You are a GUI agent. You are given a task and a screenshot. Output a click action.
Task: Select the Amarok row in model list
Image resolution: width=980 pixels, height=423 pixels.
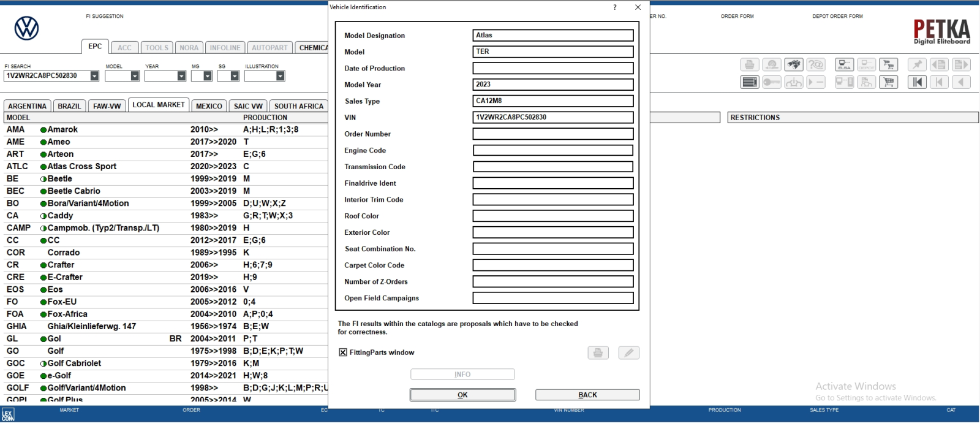pos(165,129)
